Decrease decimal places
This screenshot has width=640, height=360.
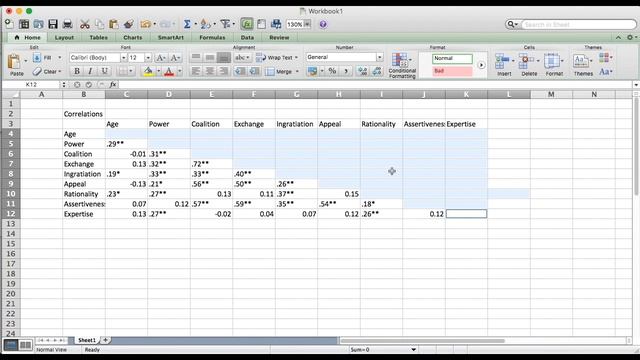(x=377, y=71)
